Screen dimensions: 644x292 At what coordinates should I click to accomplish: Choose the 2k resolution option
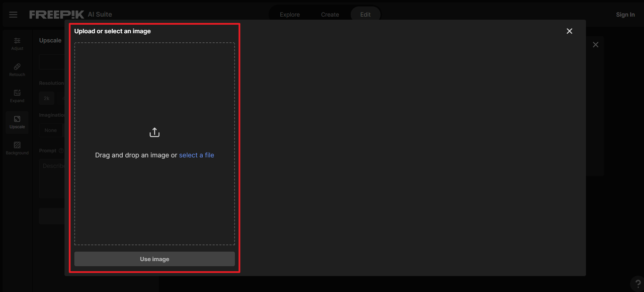[47, 98]
